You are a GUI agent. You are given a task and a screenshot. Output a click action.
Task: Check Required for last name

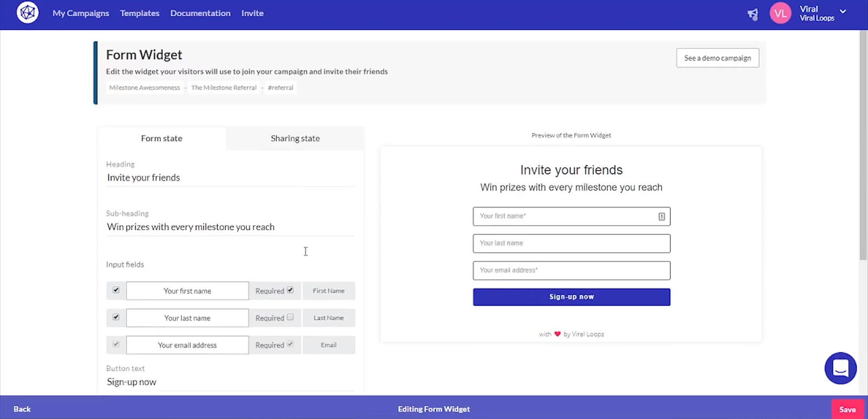[290, 317]
